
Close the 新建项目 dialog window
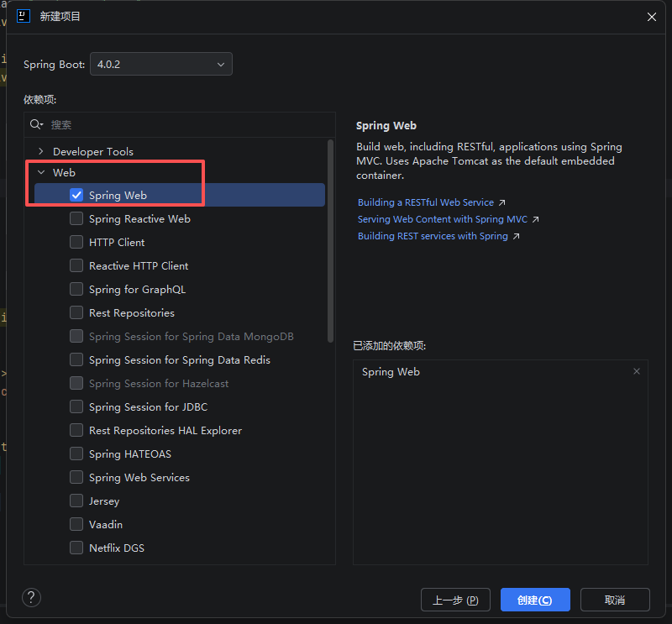652,17
